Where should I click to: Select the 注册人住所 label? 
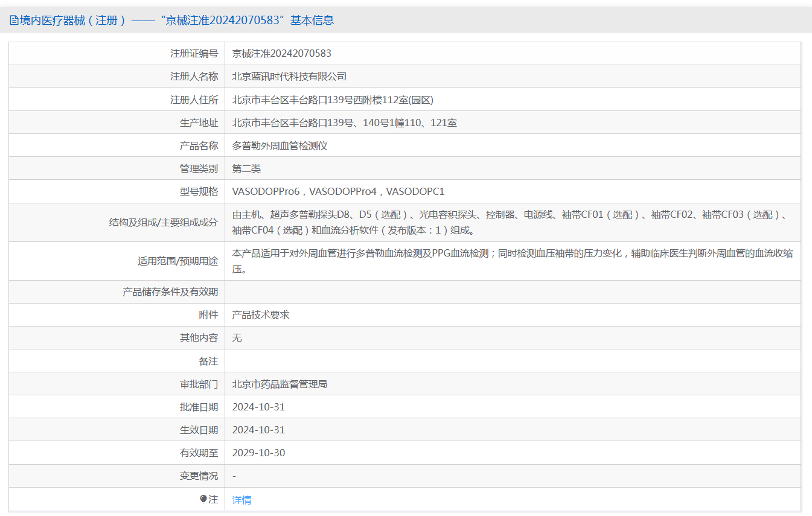coord(194,100)
